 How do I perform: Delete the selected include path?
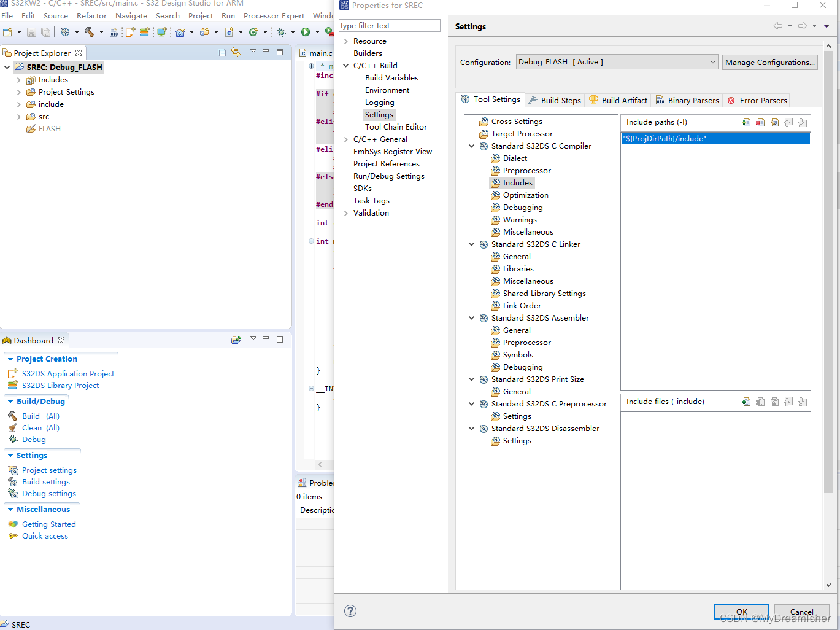[x=760, y=122]
